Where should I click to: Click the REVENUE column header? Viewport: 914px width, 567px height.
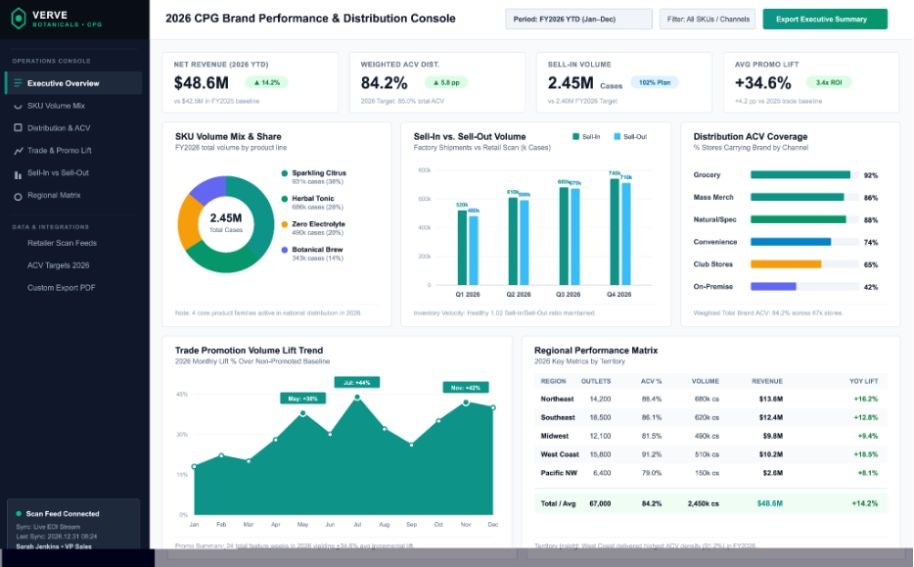767,381
